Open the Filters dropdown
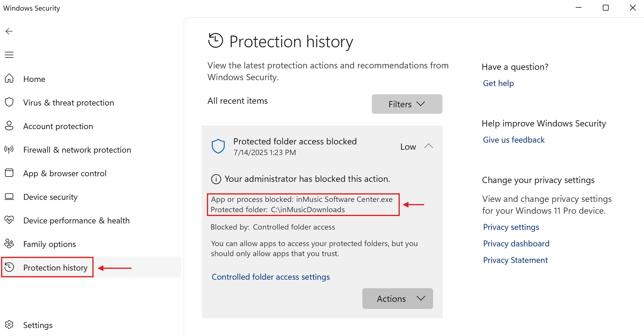The width and height of the screenshot is (644, 336). click(x=407, y=104)
